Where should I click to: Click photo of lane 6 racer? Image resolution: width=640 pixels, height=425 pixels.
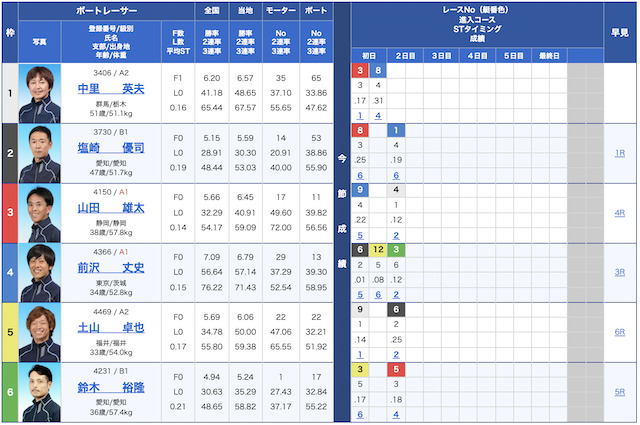click(x=40, y=392)
